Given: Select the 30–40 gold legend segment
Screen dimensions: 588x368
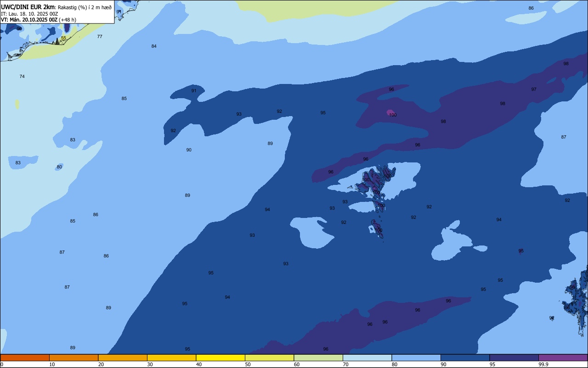Looking at the screenshot, I should tap(171, 357).
